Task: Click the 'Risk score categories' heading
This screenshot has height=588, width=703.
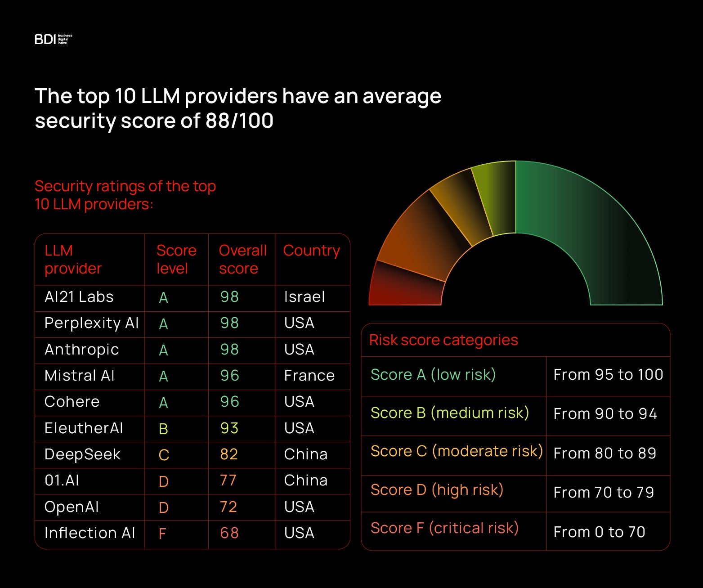Action: (443, 340)
